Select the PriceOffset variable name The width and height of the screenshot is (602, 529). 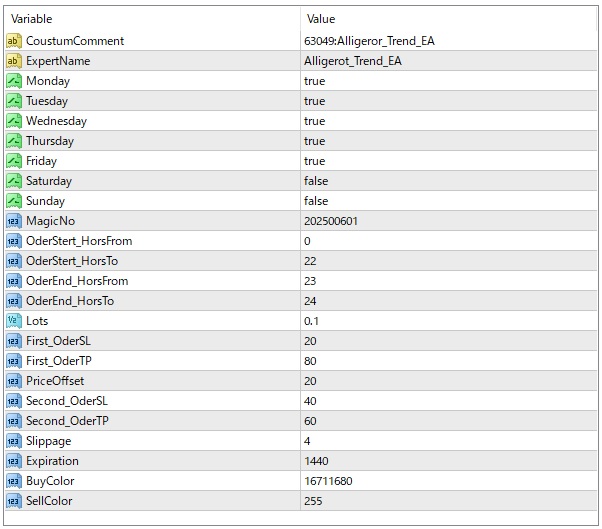(x=55, y=381)
